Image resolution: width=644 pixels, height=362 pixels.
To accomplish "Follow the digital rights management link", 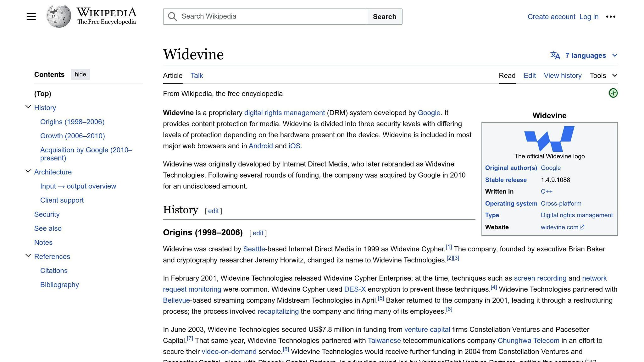I will pyautogui.click(x=284, y=113).
